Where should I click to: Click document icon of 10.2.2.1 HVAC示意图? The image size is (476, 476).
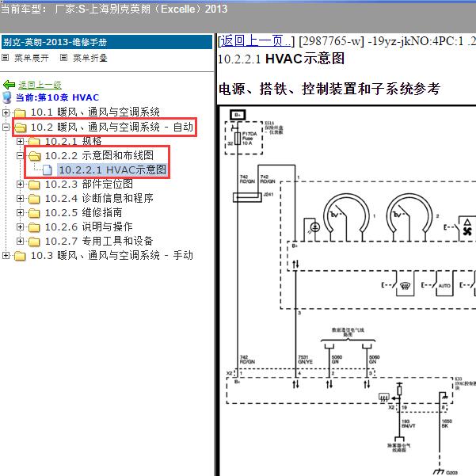47,170
